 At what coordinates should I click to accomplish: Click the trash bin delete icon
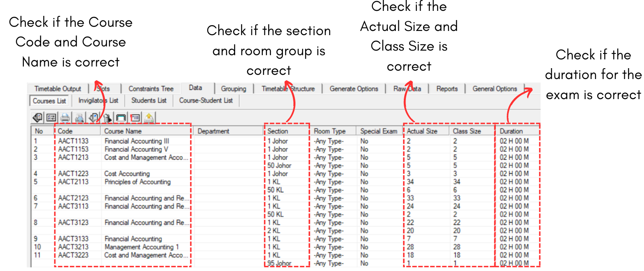[107, 118]
